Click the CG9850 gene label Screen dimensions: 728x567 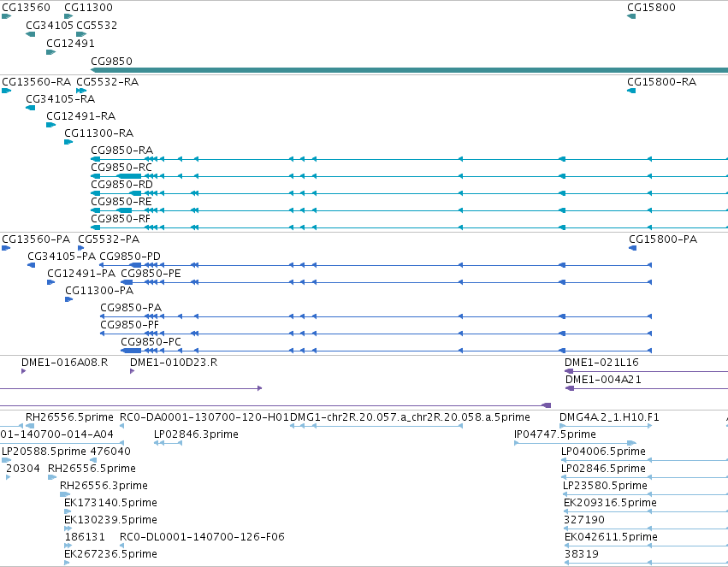pos(111,62)
